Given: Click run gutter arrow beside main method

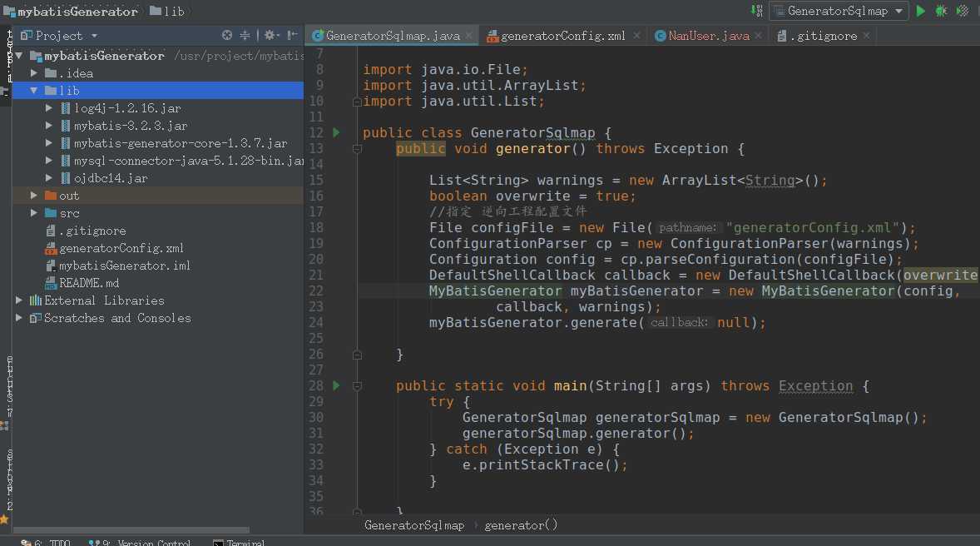Looking at the screenshot, I should pyautogui.click(x=336, y=386).
